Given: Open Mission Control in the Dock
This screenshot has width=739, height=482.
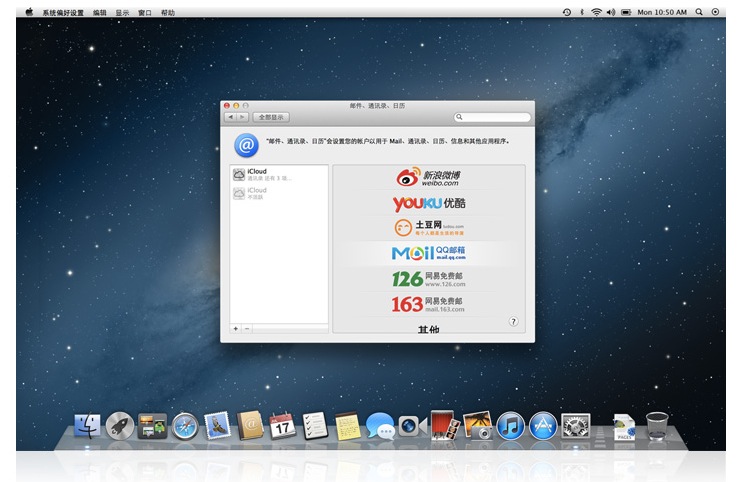Looking at the screenshot, I should click(x=152, y=426).
